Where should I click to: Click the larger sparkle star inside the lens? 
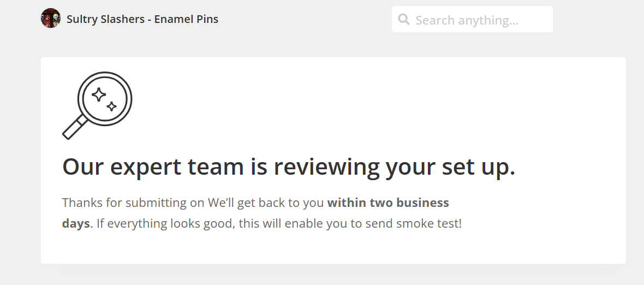click(x=99, y=95)
